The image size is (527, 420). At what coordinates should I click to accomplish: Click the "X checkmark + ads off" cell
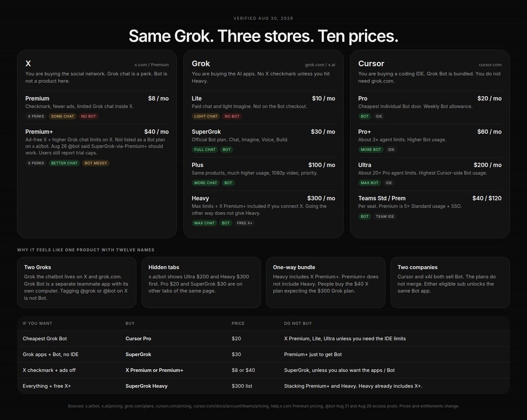tap(49, 370)
